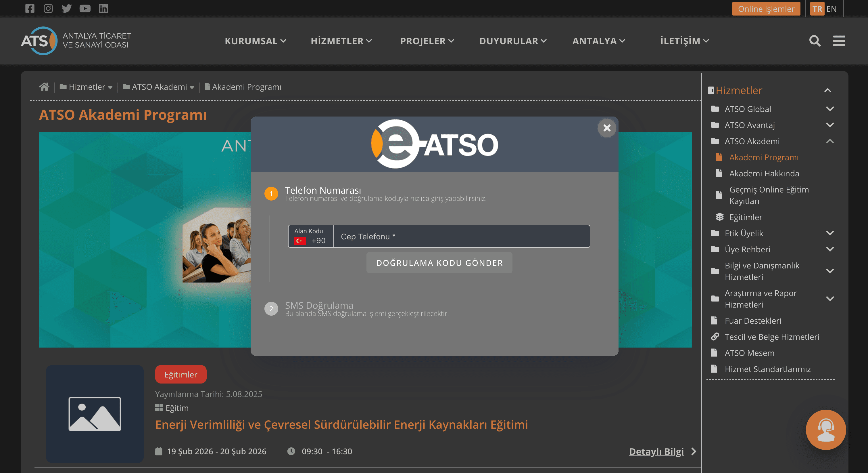Click the Alan Kodu +90 selector
This screenshot has width=868, height=473.
[x=311, y=236]
